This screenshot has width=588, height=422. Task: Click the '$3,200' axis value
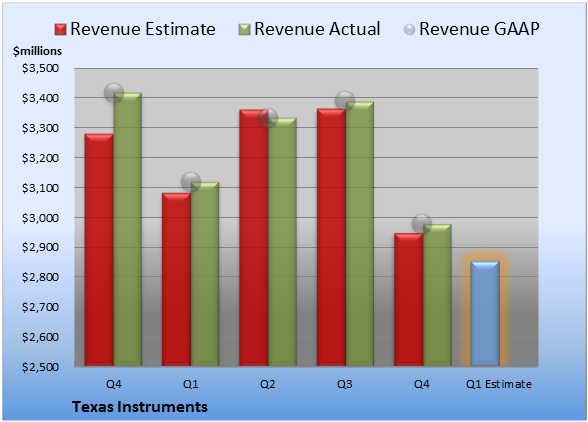point(40,158)
